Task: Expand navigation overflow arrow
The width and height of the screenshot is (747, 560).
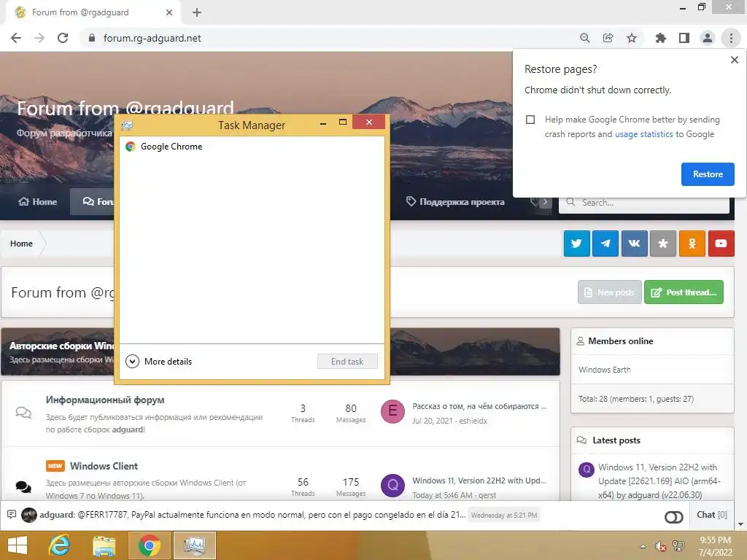Action: tap(545, 202)
